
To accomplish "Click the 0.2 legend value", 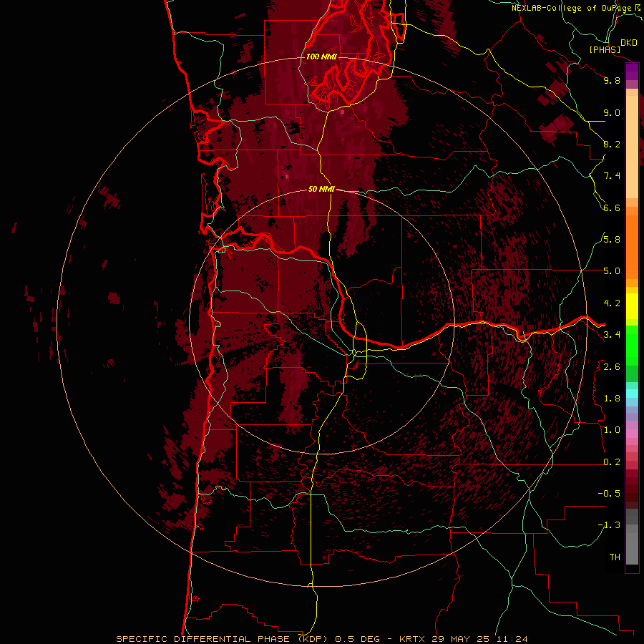I will coord(612,462).
